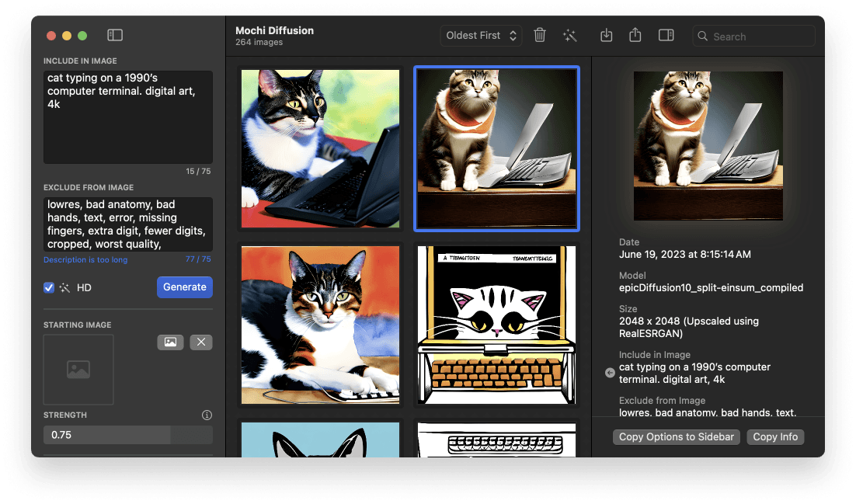Image resolution: width=856 pixels, height=504 pixels.
Task: Toggle the HD checkbox
Action: (49, 288)
